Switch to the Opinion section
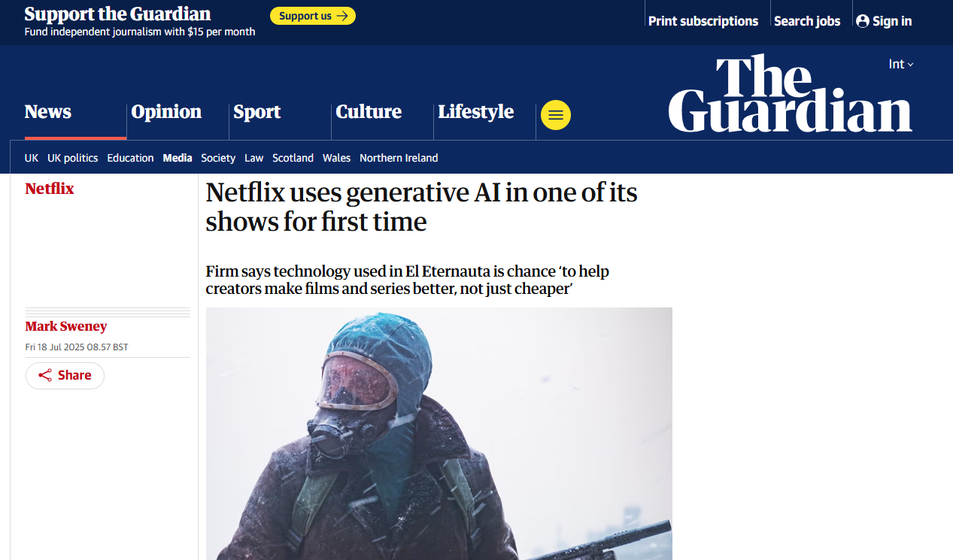This screenshot has width=953, height=560. coord(166,112)
